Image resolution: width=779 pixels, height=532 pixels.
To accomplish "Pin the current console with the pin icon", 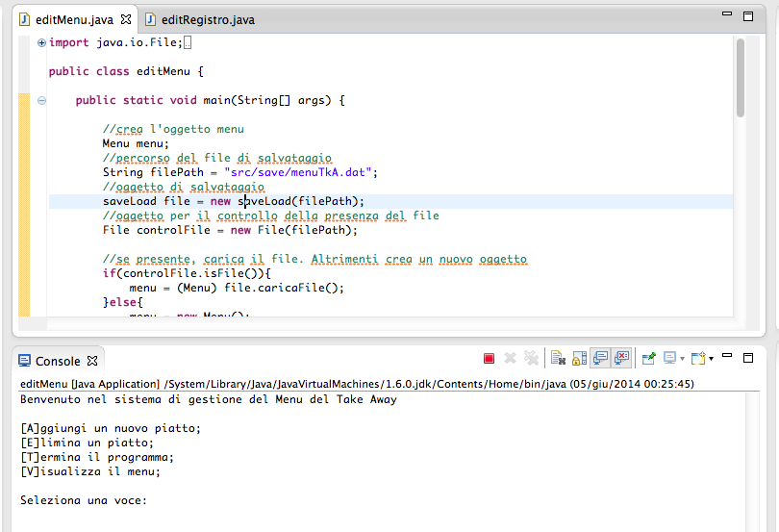I will click(649, 358).
